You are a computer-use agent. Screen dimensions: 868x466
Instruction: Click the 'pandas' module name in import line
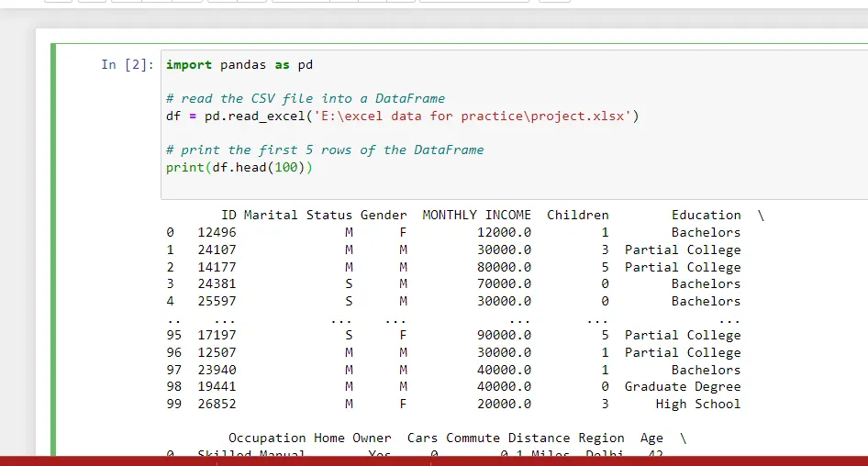pos(243,65)
